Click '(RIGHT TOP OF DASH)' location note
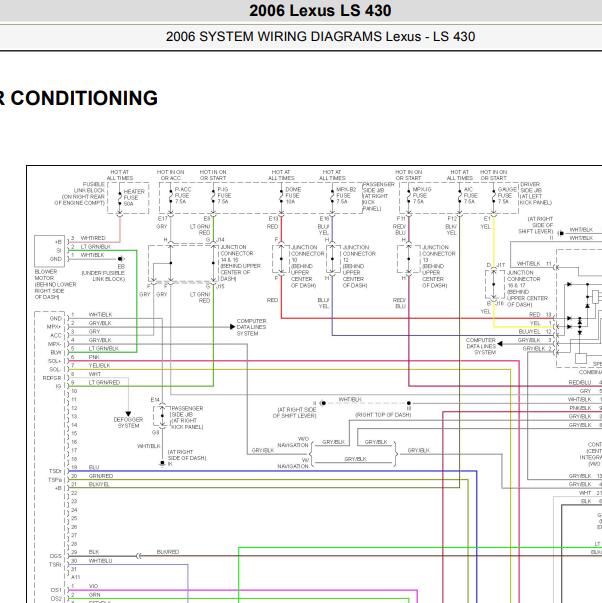602x603 pixels. point(383,415)
